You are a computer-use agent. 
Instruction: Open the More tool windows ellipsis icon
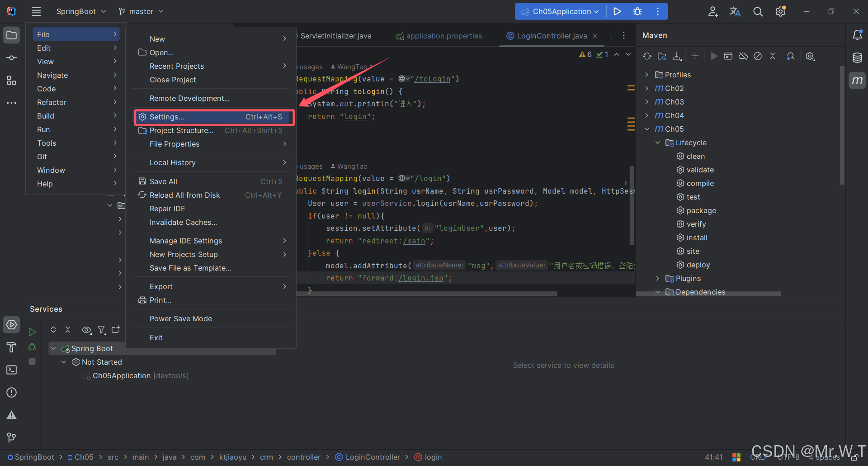coord(12,103)
